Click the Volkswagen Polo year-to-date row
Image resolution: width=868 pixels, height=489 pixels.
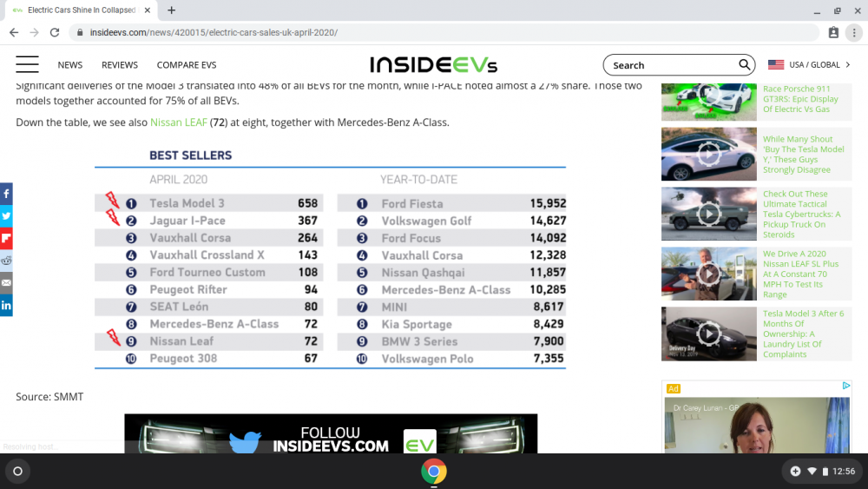point(451,359)
